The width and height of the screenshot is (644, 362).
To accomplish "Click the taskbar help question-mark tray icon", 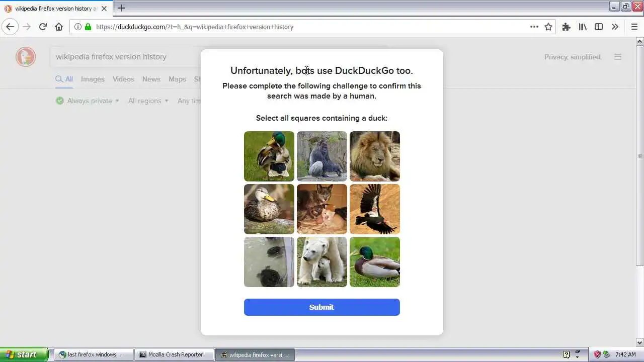I will coord(566,354).
